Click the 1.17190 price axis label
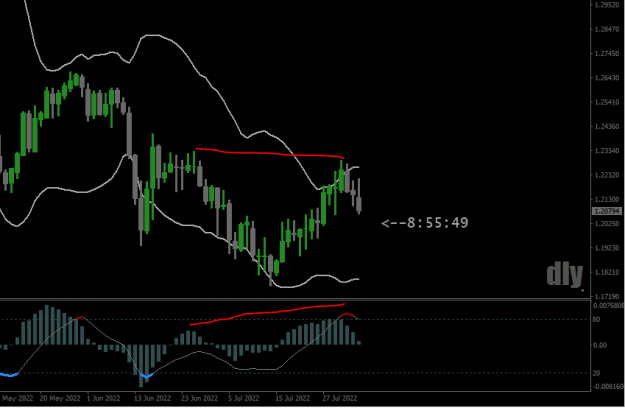Screen dimensions: 625x408 607,297
